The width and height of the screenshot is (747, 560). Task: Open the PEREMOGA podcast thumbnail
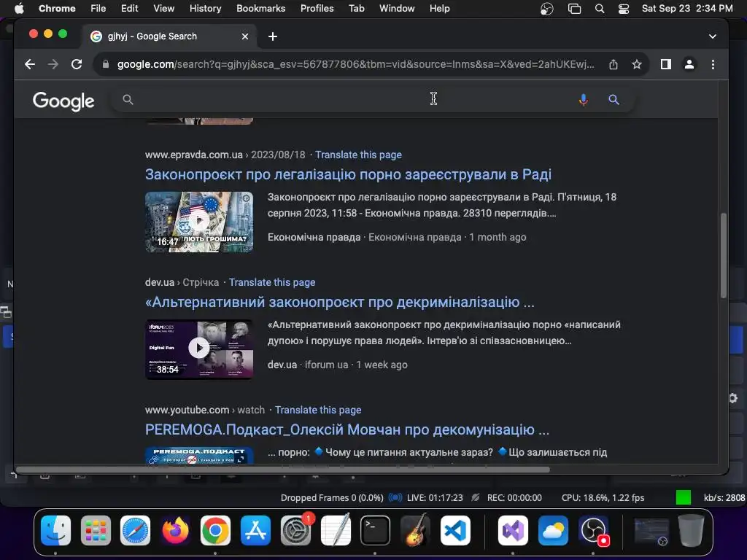pyautogui.click(x=199, y=455)
